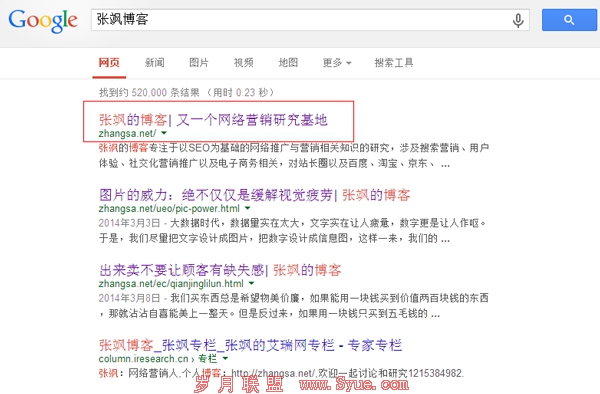Image resolution: width=600 pixels, height=394 pixels.
Task: Click the column.iresearch.cn URL text
Action: 143,359
